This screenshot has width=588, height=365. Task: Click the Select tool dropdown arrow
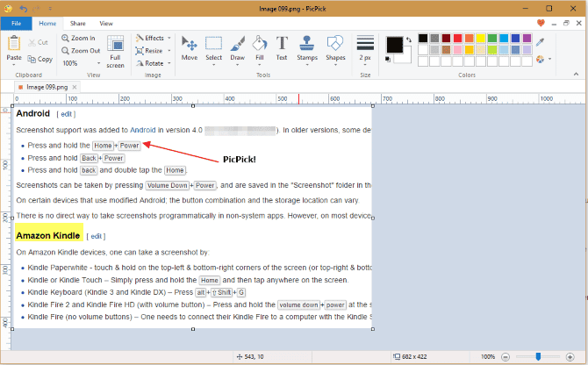coord(214,65)
